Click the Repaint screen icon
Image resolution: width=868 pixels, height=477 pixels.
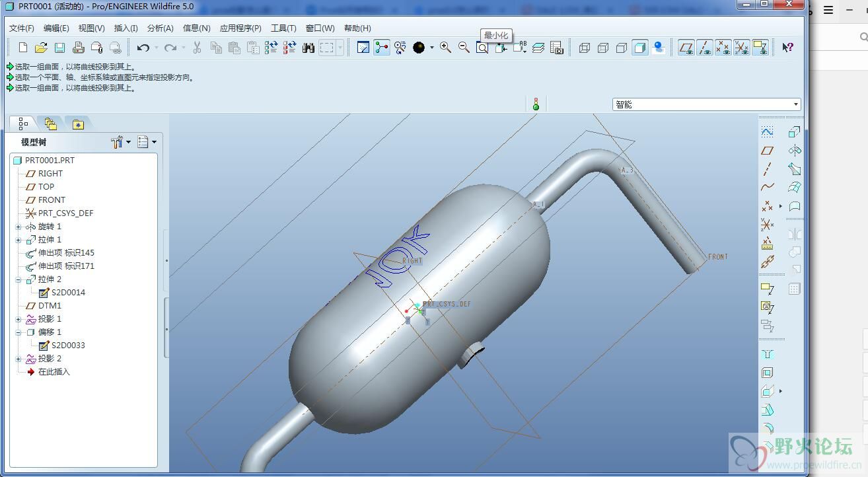[x=363, y=48]
